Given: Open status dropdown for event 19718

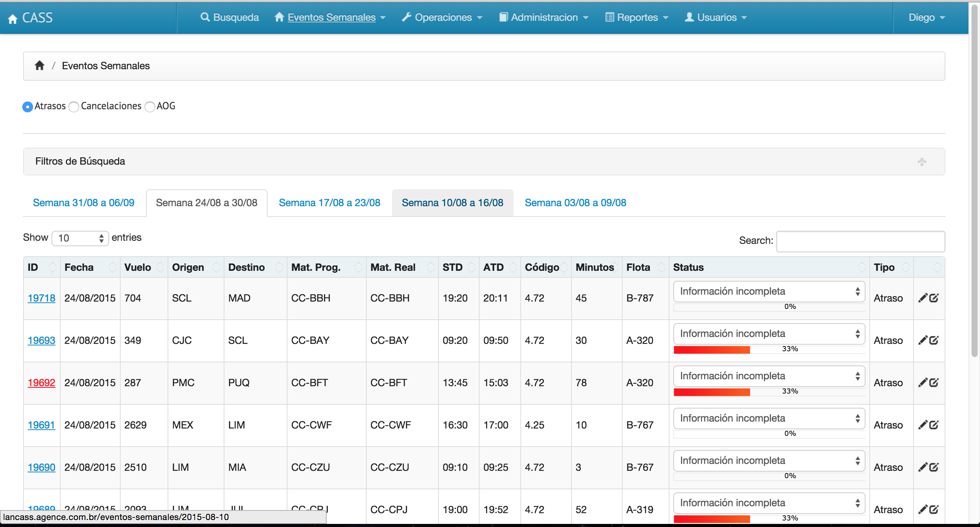Looking at the screenshot, I should [769, 292].
